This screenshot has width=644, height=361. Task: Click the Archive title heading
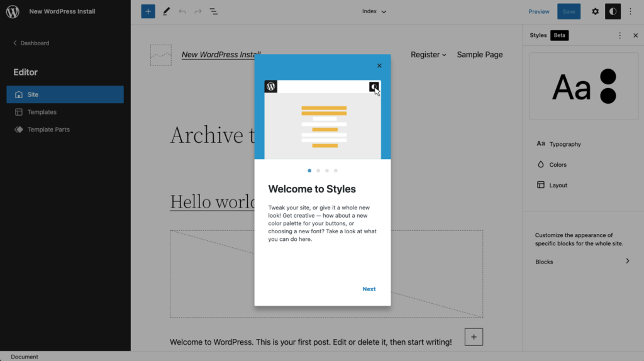(213, 135)
